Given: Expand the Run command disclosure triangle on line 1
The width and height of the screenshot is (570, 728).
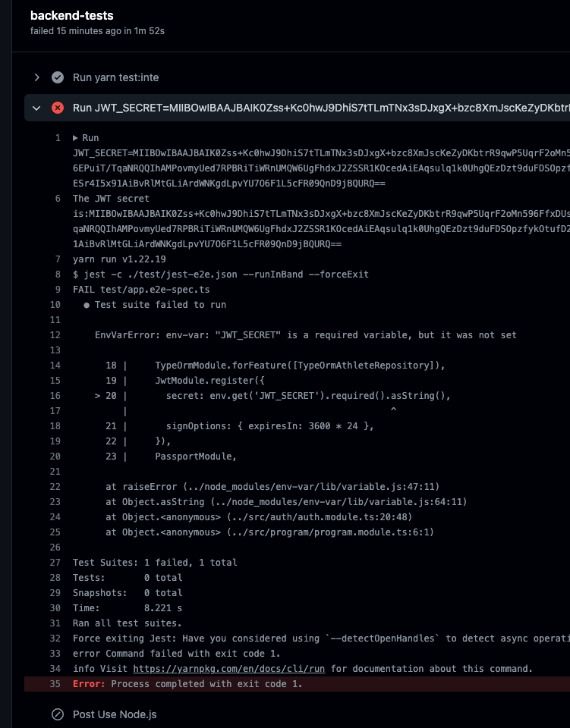Looking at the screenshot, I should pyautogui.click(x=75, y=138).
